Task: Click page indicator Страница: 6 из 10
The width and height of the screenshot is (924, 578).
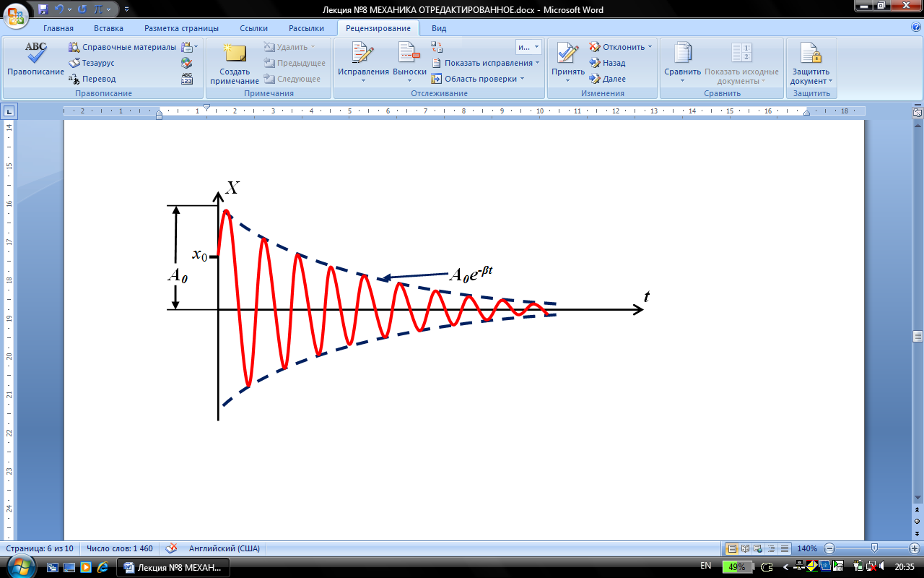Action: tap(40, 548)
